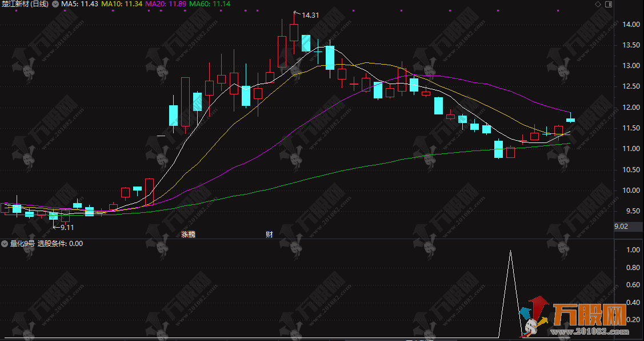Expand the 量化9号 indicator dropdown arrow
The height and width of the screenshot is (341, 644).
point(5,244)
